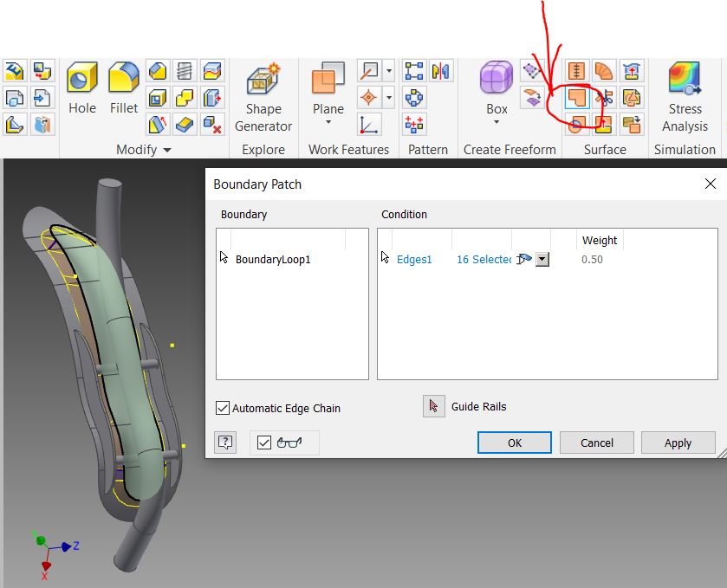Screen dimensions: 727x588
Task: Choose the Circular Pattern tool
Action: click(x=414, y=98)
